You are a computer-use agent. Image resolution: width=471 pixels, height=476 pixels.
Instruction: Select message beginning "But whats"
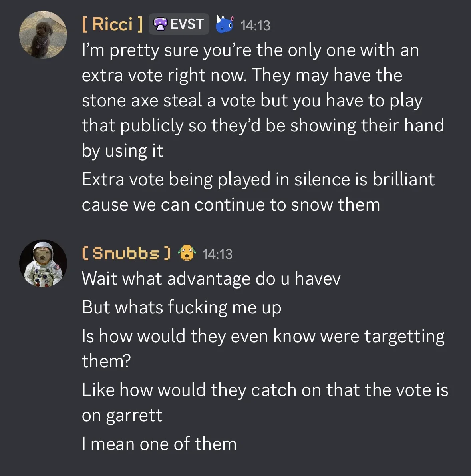click(181, 307)
